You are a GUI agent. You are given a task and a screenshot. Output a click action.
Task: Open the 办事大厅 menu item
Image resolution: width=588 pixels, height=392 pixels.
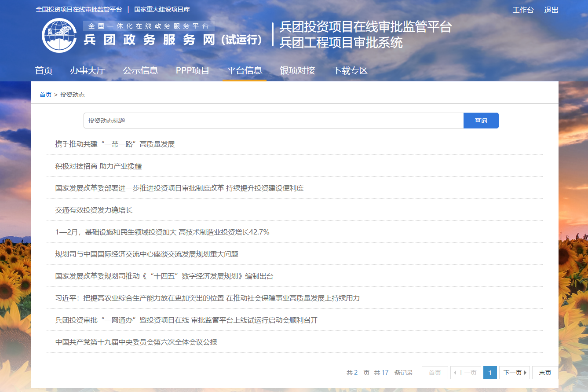(88, 70)
